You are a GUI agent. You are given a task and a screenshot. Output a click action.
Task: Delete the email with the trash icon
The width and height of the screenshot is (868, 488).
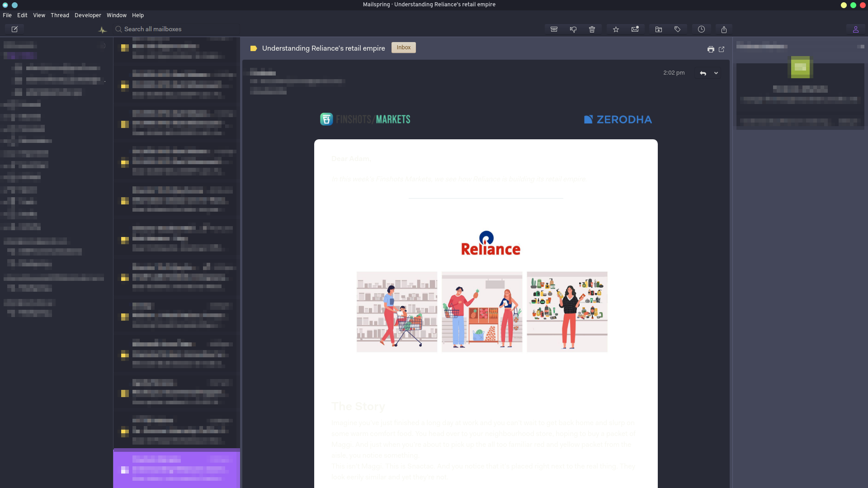coord(592,29)
